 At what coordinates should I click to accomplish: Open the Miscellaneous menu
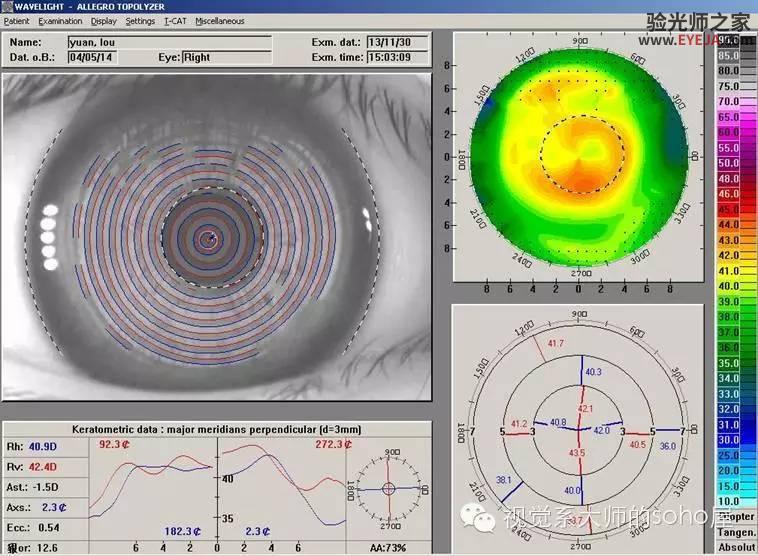[220, 21]
